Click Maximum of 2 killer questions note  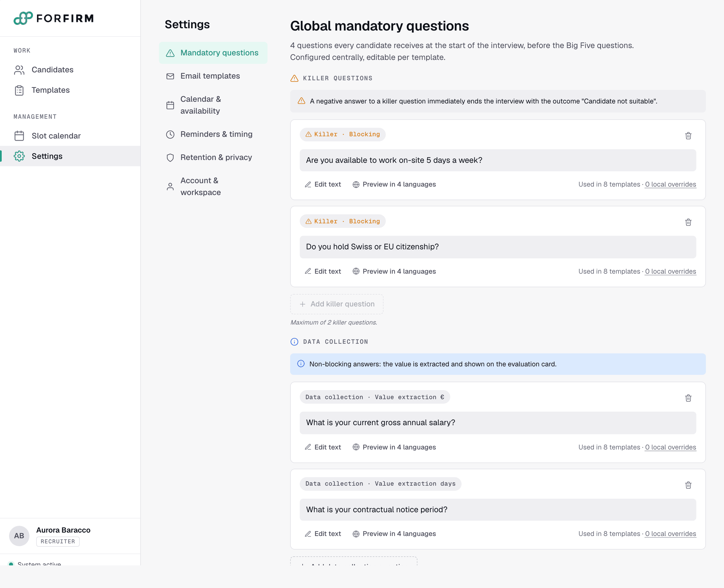click(334, 323)
